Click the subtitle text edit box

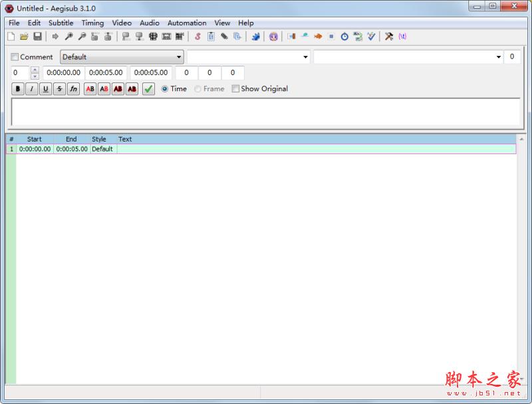click(265, 112)
